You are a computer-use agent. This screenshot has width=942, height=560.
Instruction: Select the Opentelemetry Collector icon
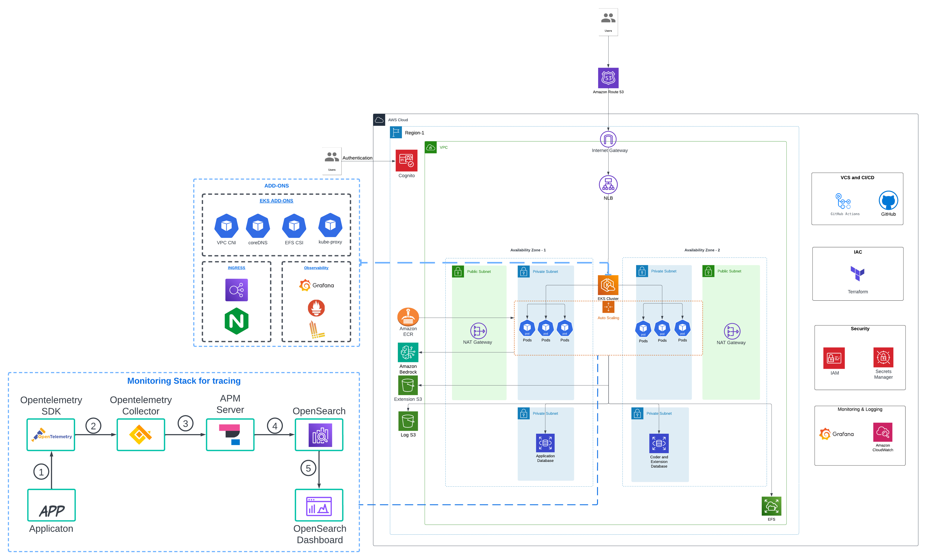[140, 434]
